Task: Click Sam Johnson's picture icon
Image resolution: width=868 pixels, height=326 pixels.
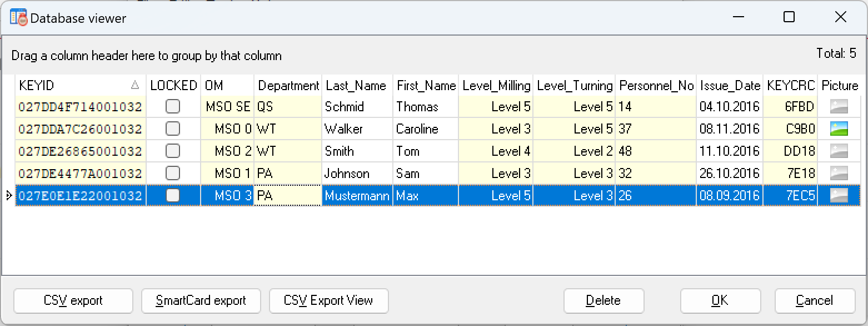Action: (x=839, y=174)
